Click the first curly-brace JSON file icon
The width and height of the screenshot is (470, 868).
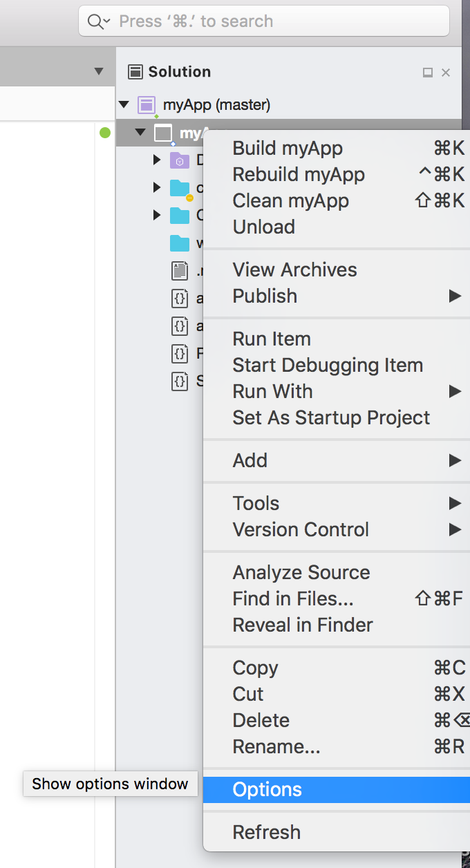click(179, 297)
